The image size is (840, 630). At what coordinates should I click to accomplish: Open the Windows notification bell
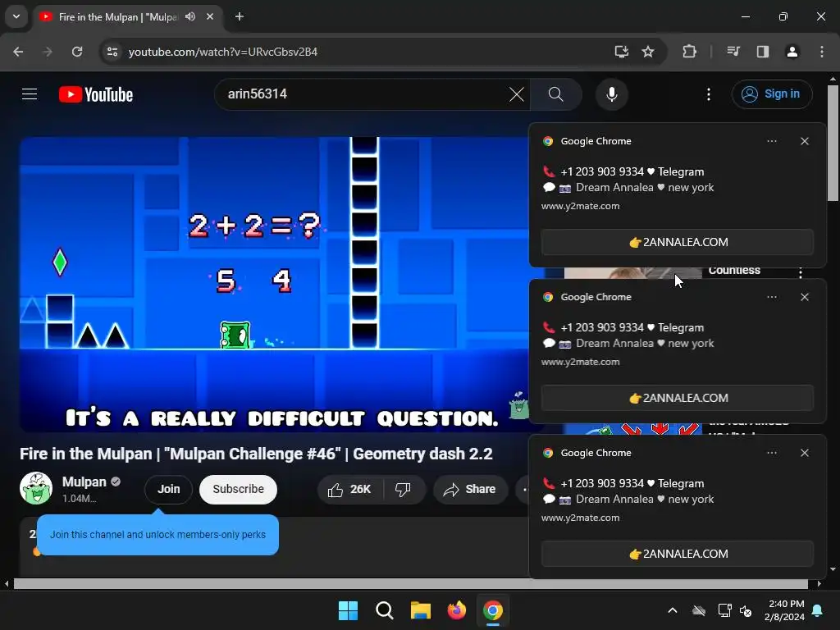tap(818, 610)
